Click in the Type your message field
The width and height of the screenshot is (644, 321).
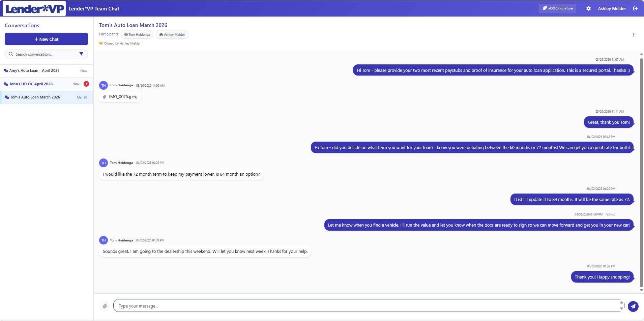click(x=368, y=306)
